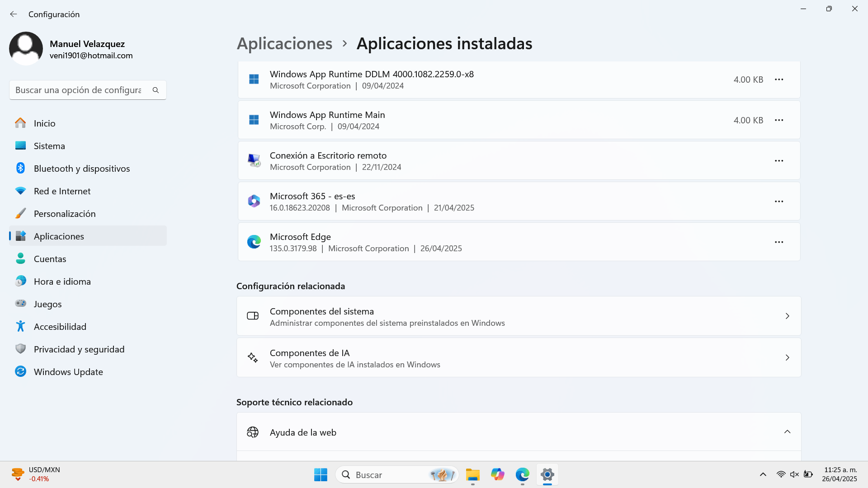Open the USD/MXN widget on taskbar
The height and width of the screenshot is (488, 868).
(36, 474)
